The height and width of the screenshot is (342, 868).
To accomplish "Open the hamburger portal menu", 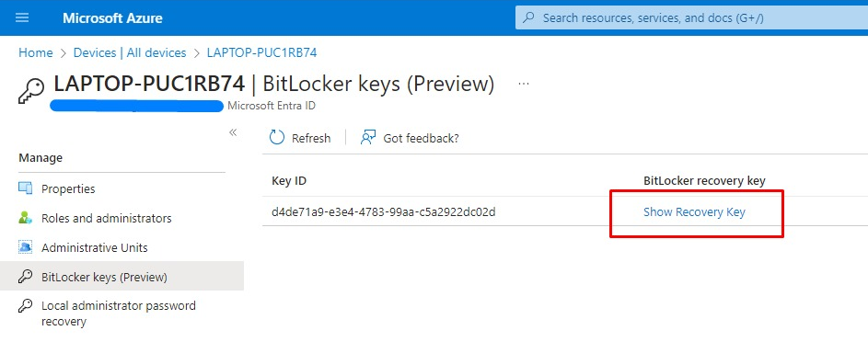I will (22, 17).
